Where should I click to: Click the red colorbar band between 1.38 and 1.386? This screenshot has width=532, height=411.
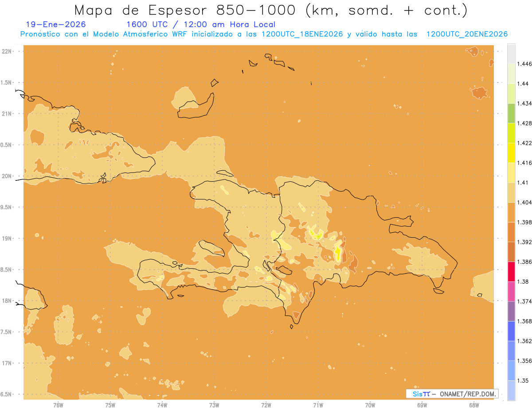pyautogui.click(x=511, y=272)
